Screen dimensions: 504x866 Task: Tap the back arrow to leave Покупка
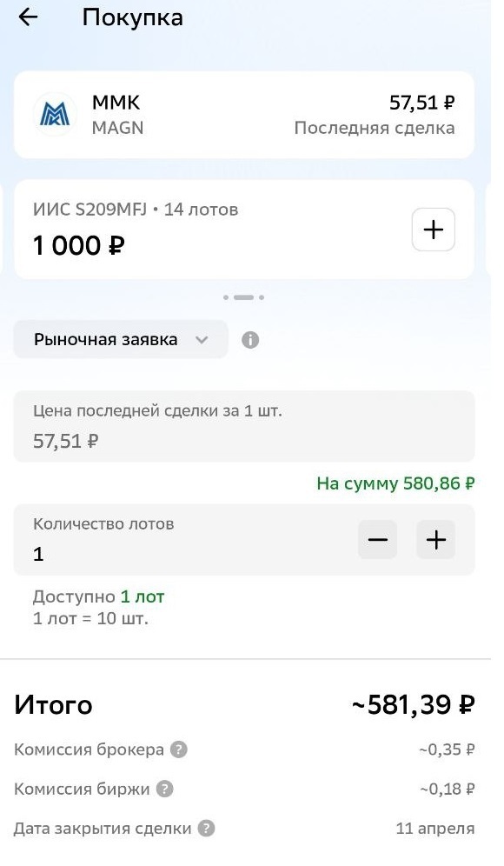coord(28,17)
